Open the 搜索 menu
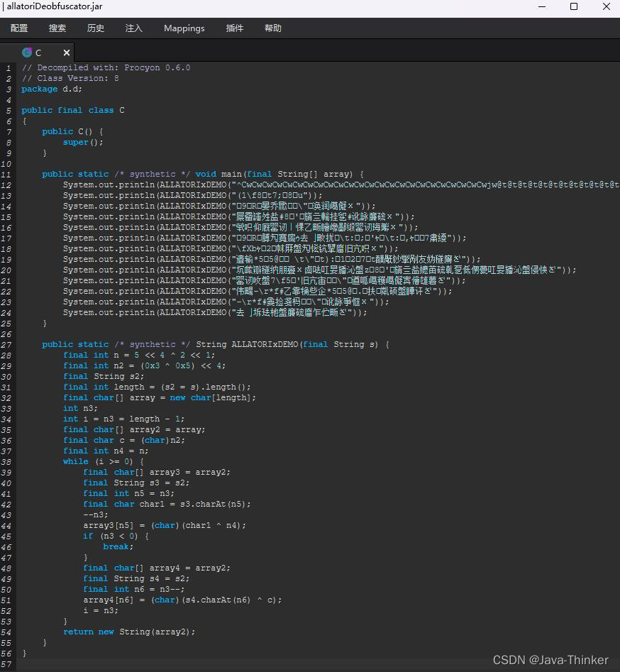 pos(57,28)
